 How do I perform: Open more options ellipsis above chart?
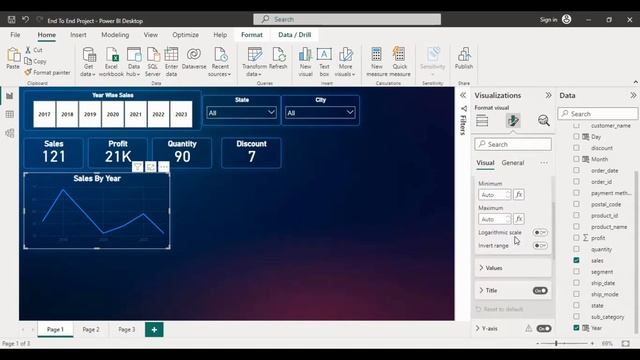click(164, 167)
